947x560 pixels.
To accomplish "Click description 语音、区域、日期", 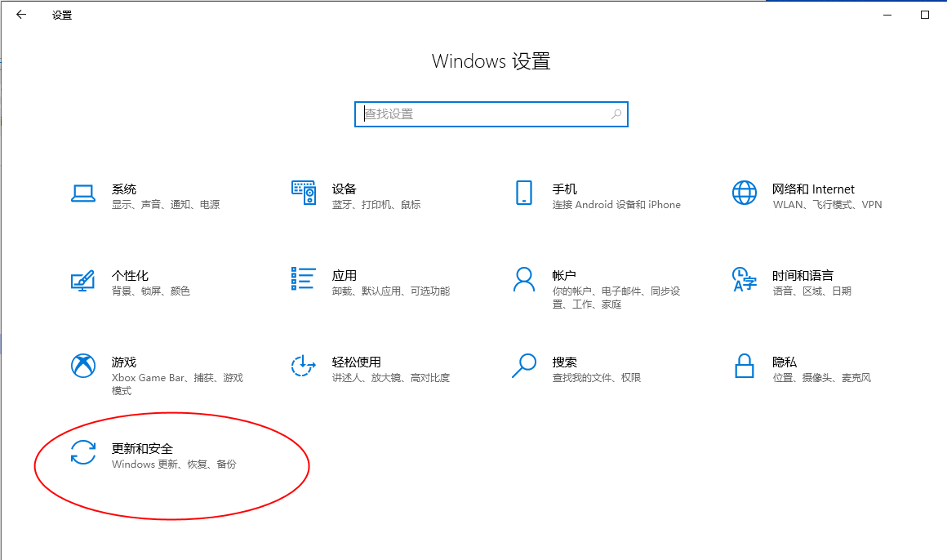I will click(812, 291).
